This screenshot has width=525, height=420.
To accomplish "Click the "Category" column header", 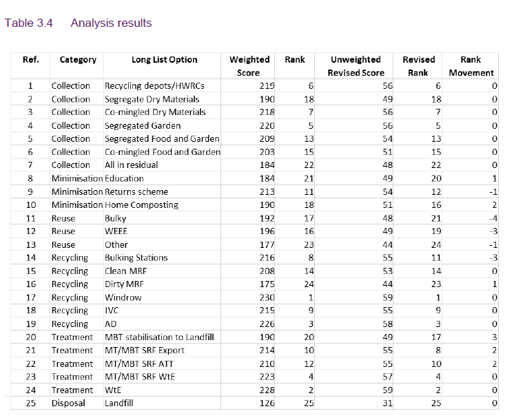I will 78,60.
